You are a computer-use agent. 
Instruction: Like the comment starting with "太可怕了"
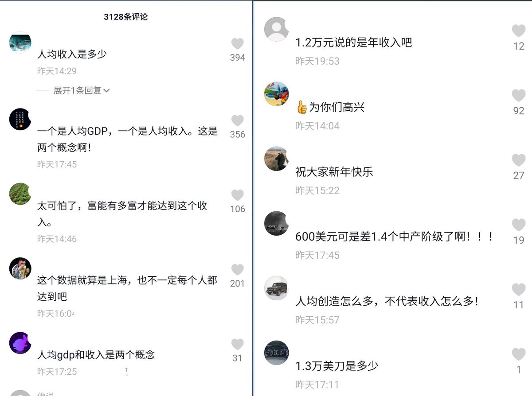pos(238,195)
